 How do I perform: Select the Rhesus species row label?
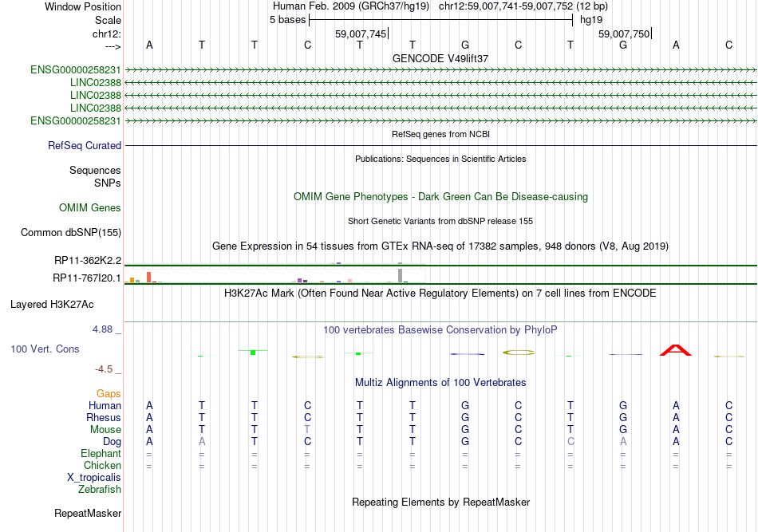click(104, 417)
